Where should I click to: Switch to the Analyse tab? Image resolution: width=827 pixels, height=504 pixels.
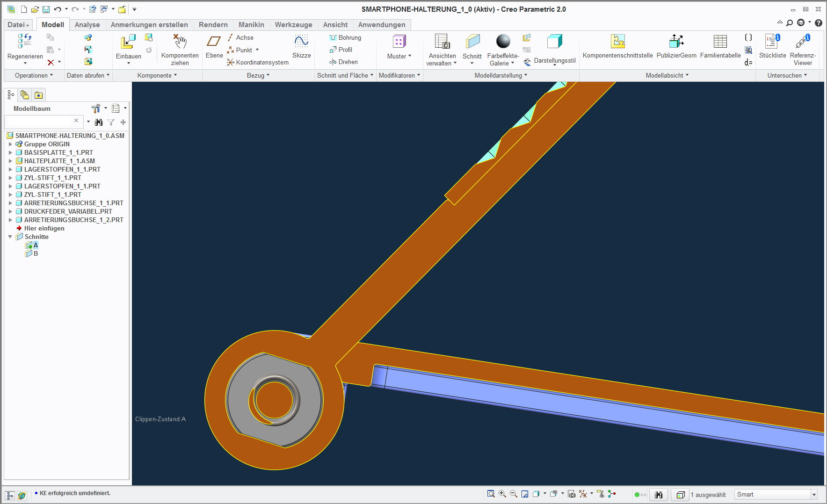[x=87, y=25]
